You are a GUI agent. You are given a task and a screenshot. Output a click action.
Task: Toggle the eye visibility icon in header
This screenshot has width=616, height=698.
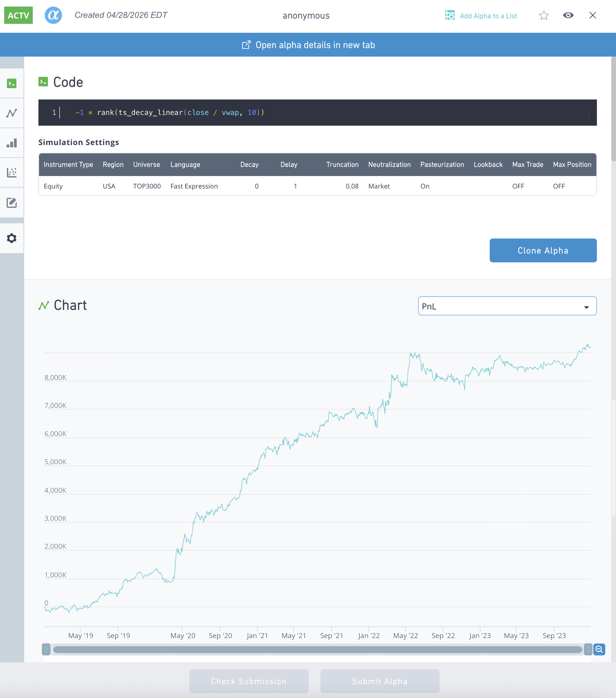pos(568,15)
